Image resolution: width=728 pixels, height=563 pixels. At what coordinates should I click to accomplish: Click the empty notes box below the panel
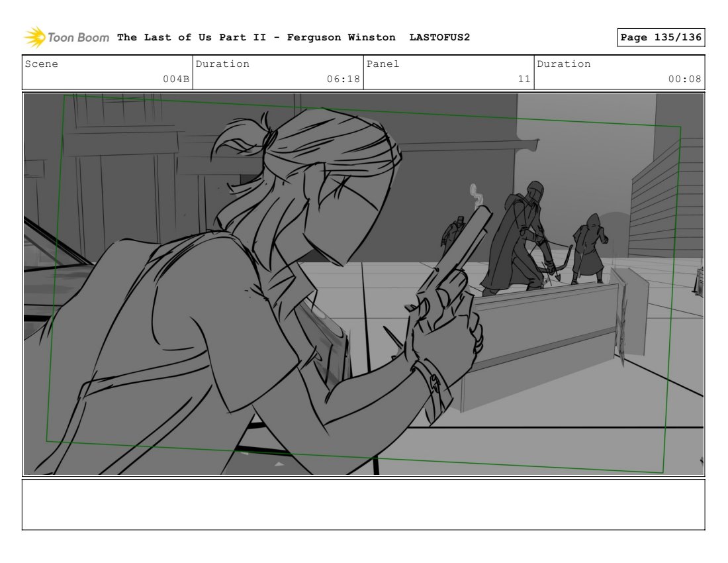(x=363, y=505)
